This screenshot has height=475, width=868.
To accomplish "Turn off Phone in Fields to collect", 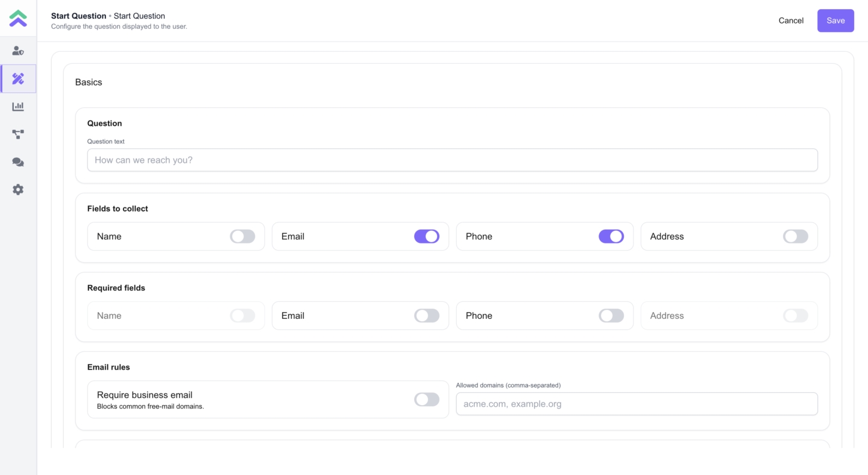I will (611, 236).
